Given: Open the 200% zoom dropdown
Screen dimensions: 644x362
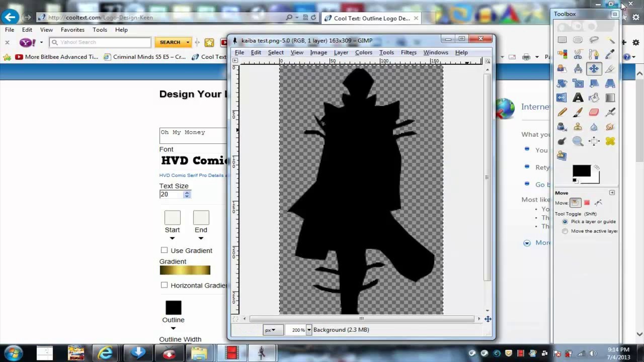Looking at the screenshot, I should (x=308, y=330).
